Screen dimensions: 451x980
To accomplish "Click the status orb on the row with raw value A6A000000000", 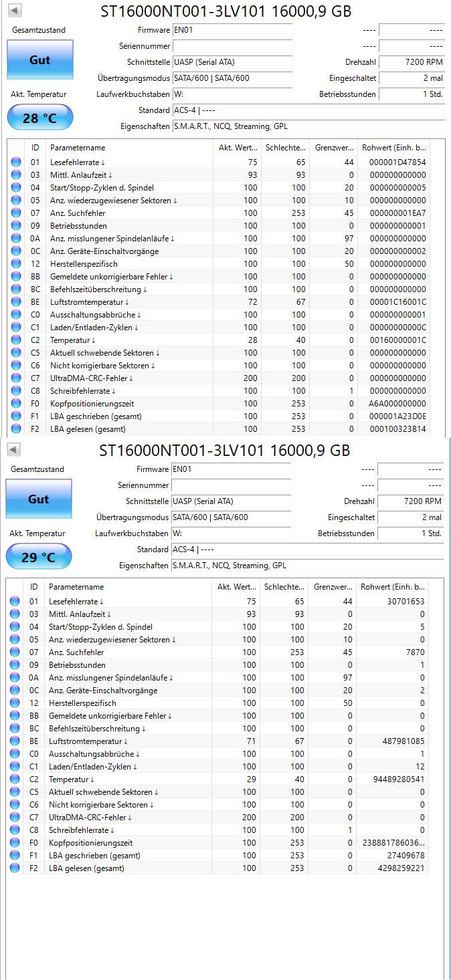I will (16, 404).
